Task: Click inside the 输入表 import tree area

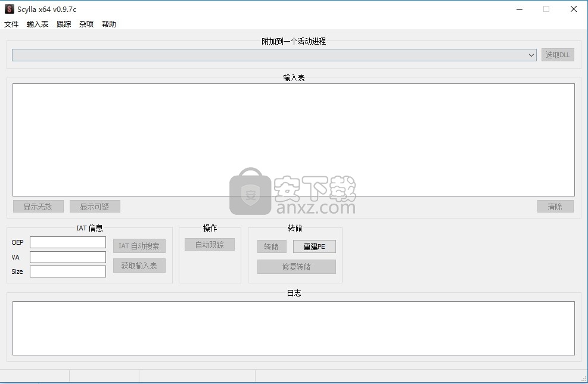Action: pyautogui.click(x=294, y=140)
